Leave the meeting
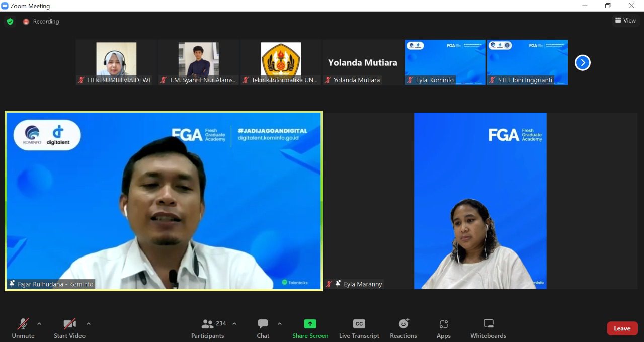644x342 pixels. click(x=622, y=328)
